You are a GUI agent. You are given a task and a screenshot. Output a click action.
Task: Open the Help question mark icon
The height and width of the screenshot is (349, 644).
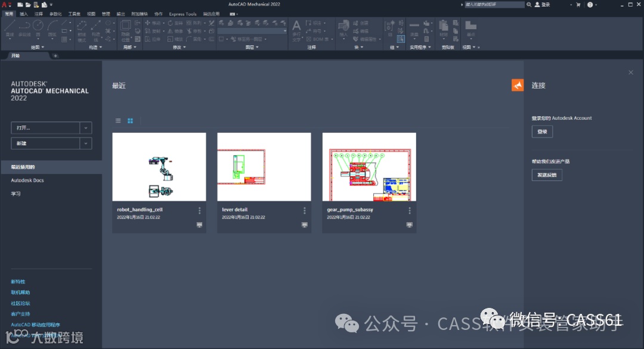[x=590, y=5]
